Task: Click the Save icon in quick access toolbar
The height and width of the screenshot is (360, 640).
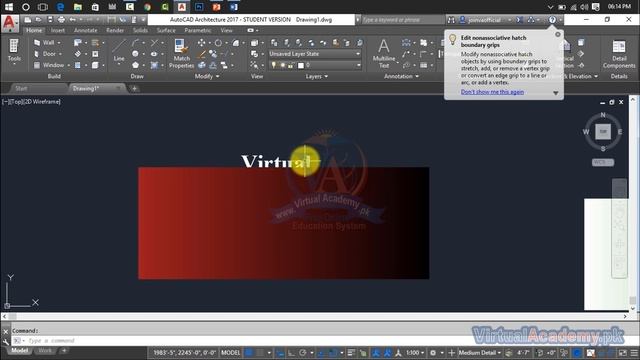Action: click(50, 20)
